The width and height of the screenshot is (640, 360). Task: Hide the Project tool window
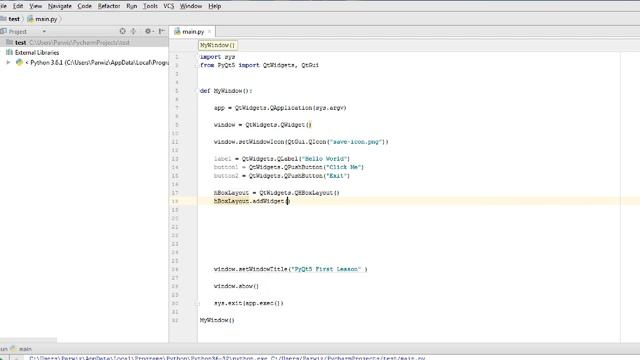pos(162,31)
